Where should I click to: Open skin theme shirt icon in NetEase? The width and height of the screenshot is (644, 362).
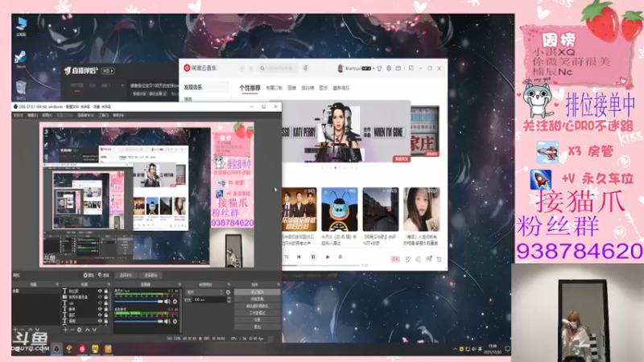[x=379, y=68]
